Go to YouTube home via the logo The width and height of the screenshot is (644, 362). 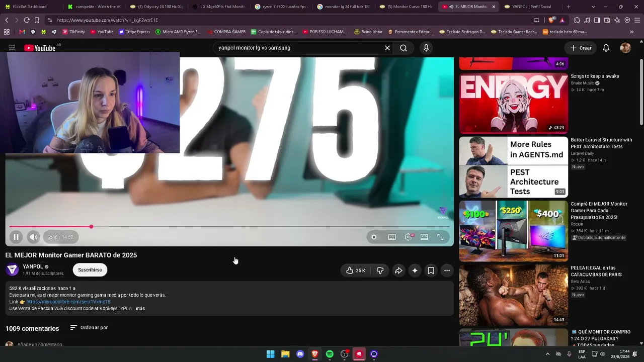(40, 48)
